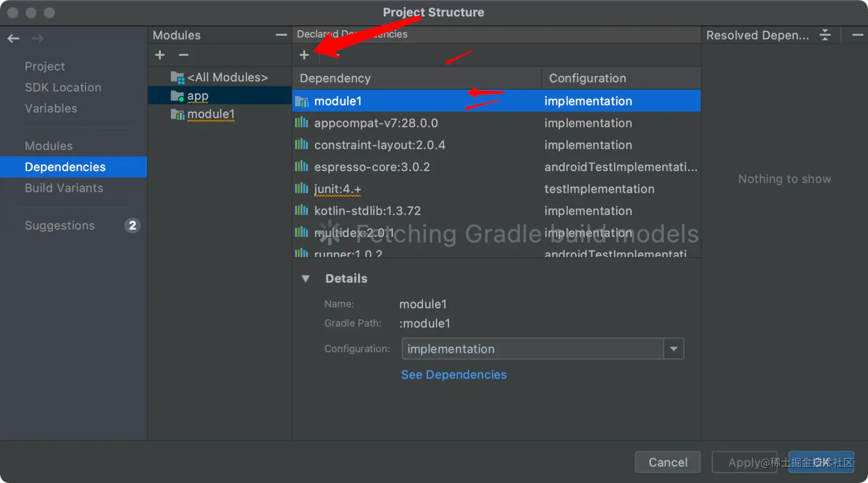This screenshot has height=483, width=868.
Task: Add a new module with plus icon
Action: (x=160, y=55)
